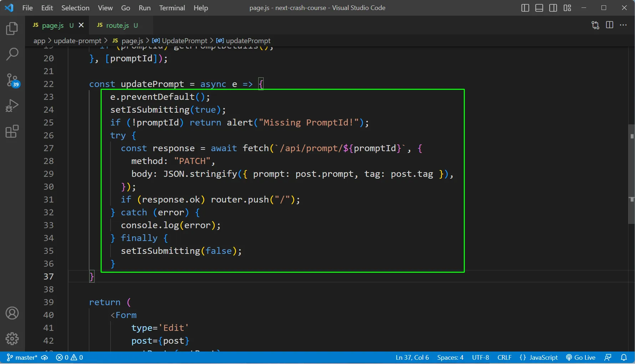The width and height of the screenshot is (635, 364).
Task: Open the View menu
Action: coord(105,8)
